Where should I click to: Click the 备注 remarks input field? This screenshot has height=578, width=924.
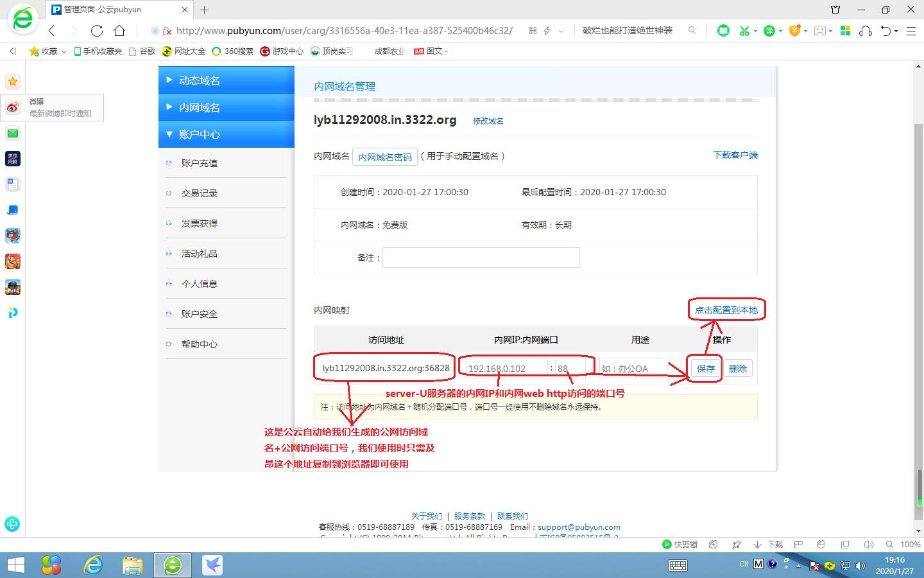tap(480, 258)
